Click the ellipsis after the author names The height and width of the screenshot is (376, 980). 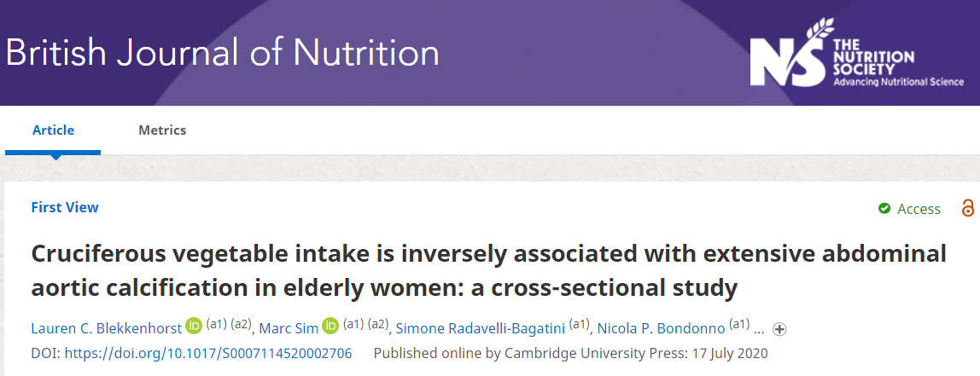(759, 330)
